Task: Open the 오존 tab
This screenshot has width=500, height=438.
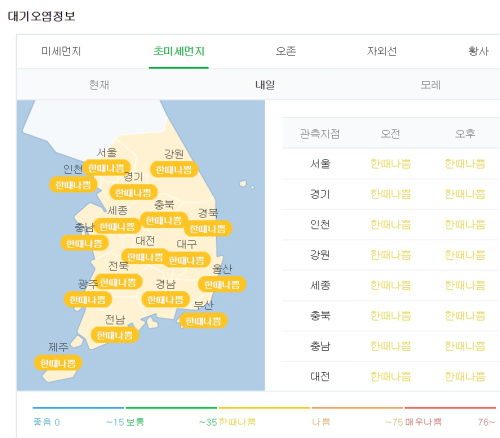Action: point(286,51)
